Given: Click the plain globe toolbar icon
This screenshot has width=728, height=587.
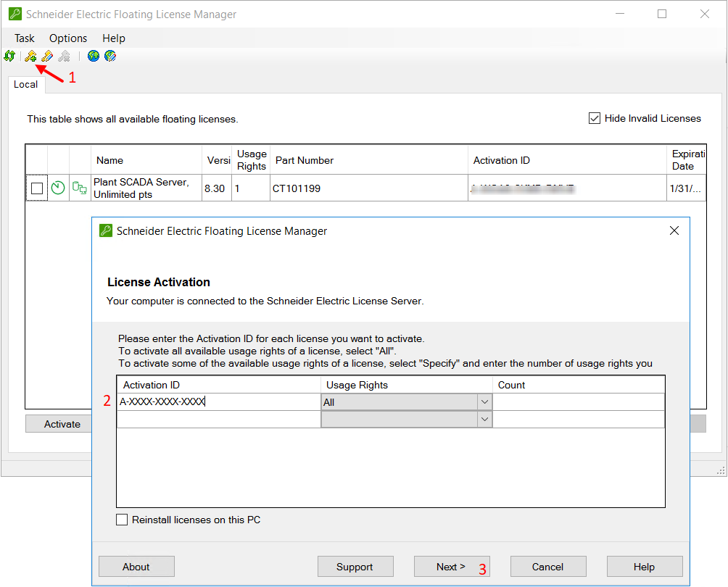Looking at the screenshot, I should (x=94, y=56).
